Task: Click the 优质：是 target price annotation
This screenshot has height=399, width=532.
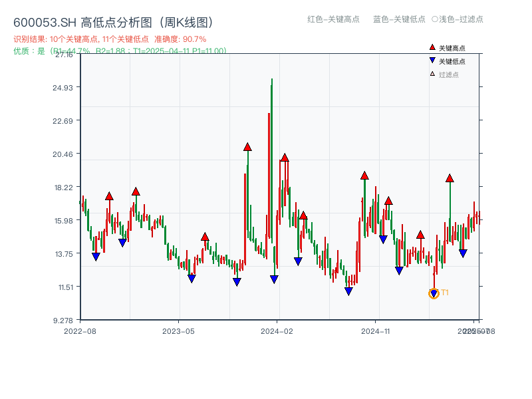Action: pos(120,49)
